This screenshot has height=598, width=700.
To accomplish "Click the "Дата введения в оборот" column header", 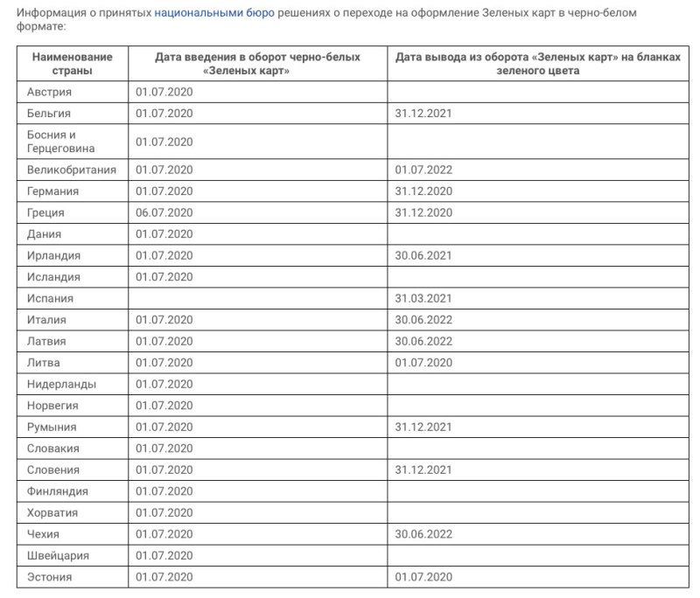I will pos(258,64).
